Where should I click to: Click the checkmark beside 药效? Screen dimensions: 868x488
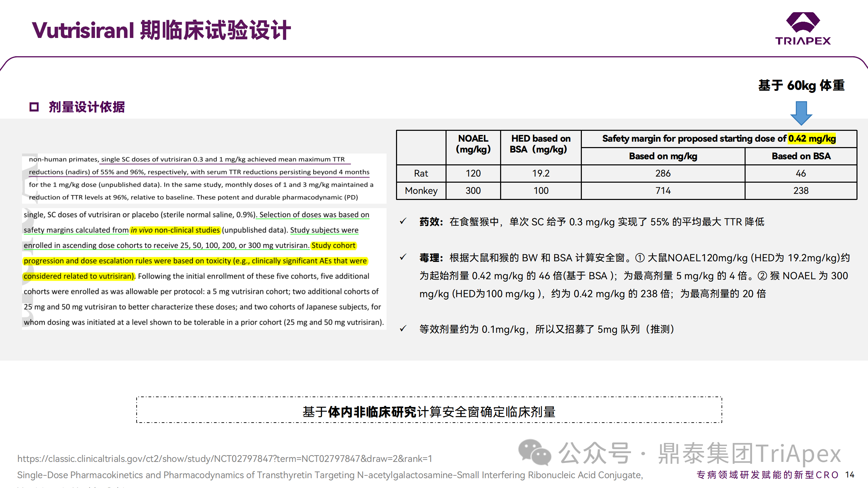pos(403,221)
